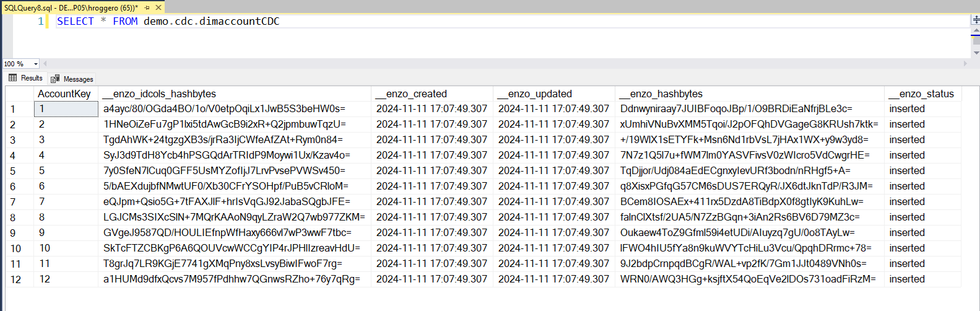Pin the SQLQuery8.sql document tab
980x311 pixels.
click(x=147, y=7)
